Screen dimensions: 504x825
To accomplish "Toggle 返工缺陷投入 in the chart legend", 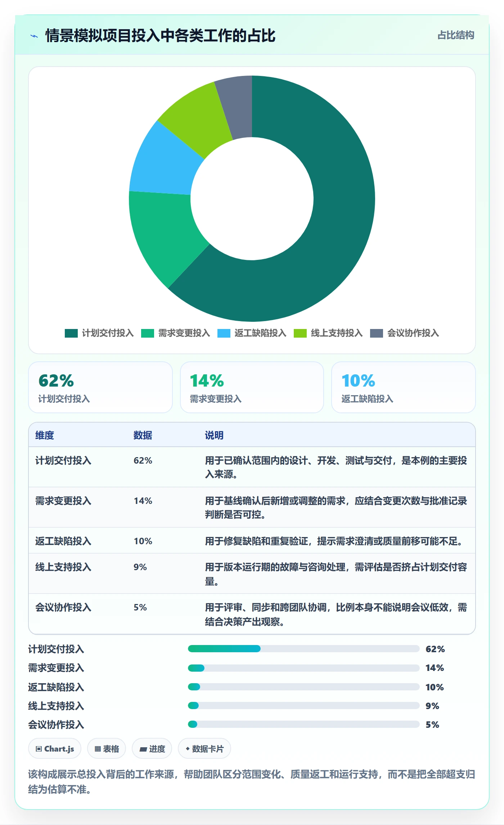I will (252, 333).
